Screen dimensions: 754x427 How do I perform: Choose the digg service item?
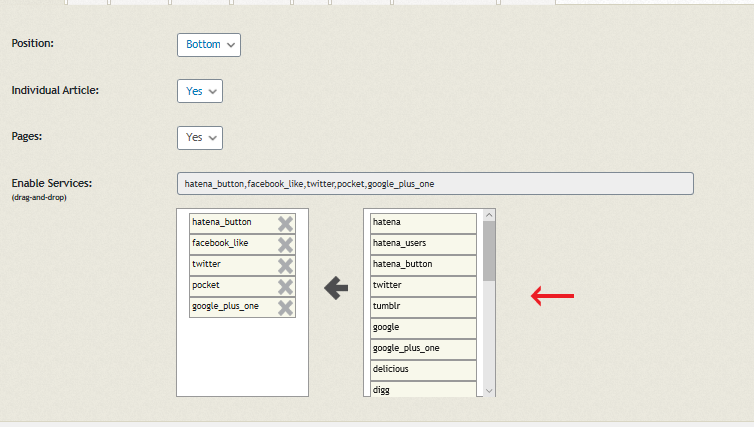[423, 389]
